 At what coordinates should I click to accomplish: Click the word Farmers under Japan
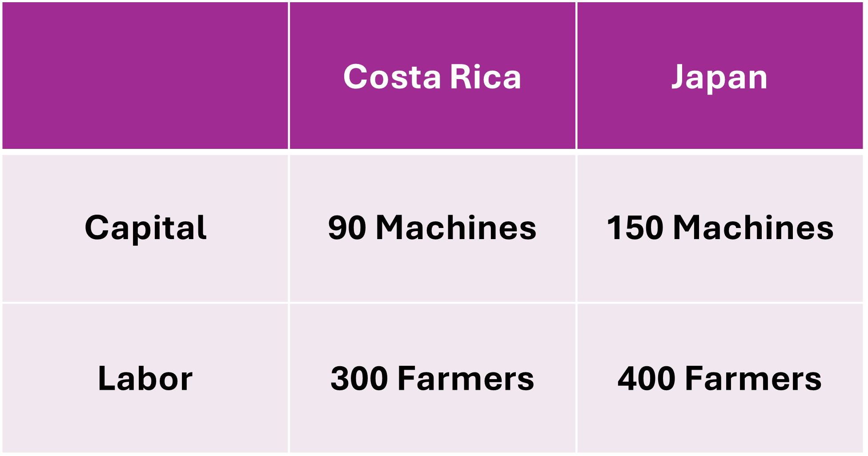[753, 379]
